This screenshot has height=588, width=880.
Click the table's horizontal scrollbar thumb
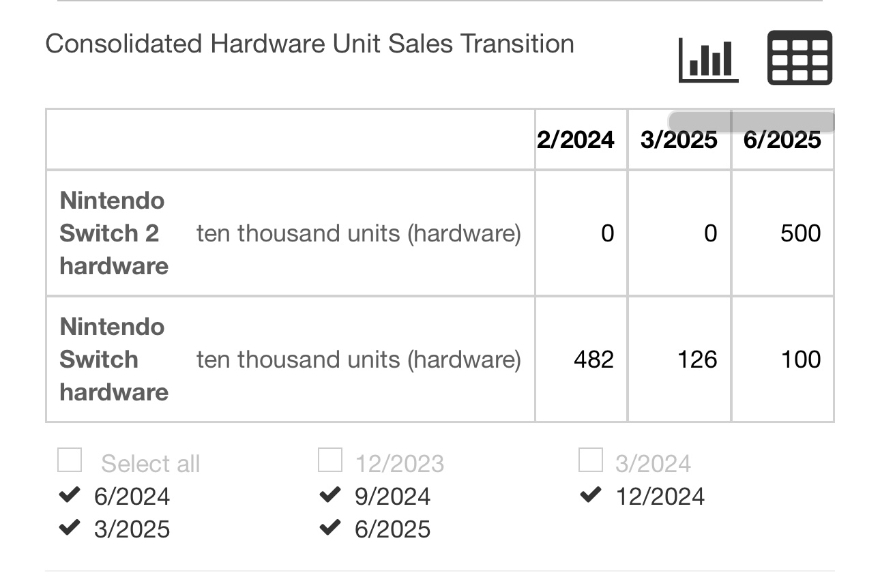750,122
